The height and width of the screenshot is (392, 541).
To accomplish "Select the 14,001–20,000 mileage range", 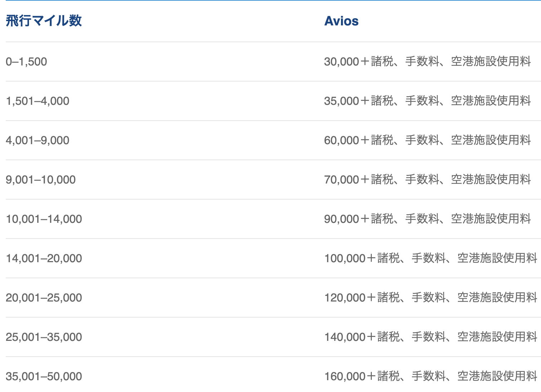I will point(44,258).
